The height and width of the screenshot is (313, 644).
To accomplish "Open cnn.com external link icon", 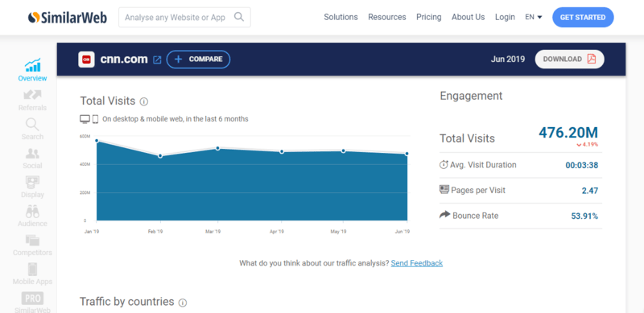I will [x=157, y=60].
